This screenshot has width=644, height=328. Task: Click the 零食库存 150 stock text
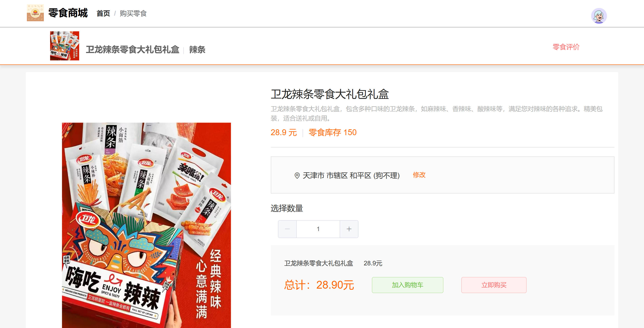pos(333,132)
